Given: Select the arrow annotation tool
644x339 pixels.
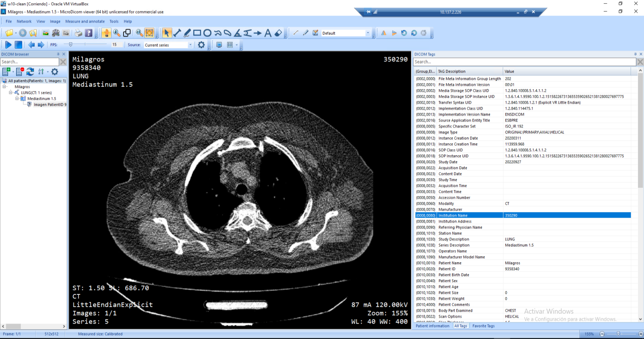Looking at the screenshot, I should (258, 33).
